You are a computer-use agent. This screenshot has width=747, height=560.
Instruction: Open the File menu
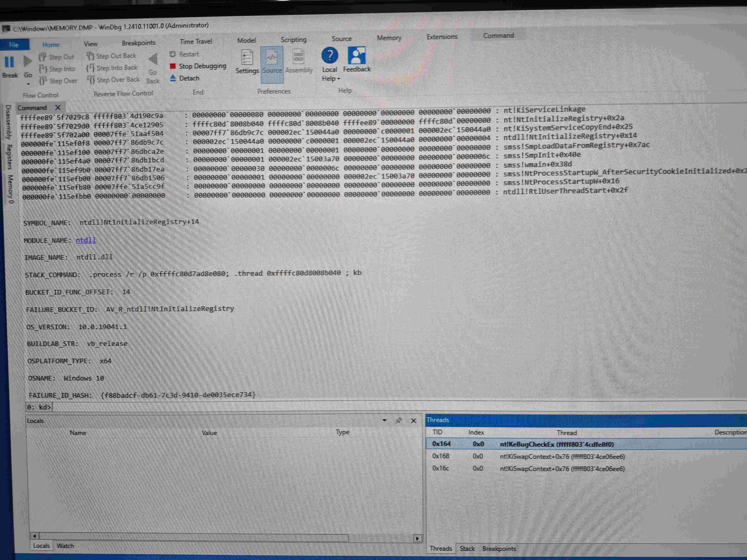(14, 45)
